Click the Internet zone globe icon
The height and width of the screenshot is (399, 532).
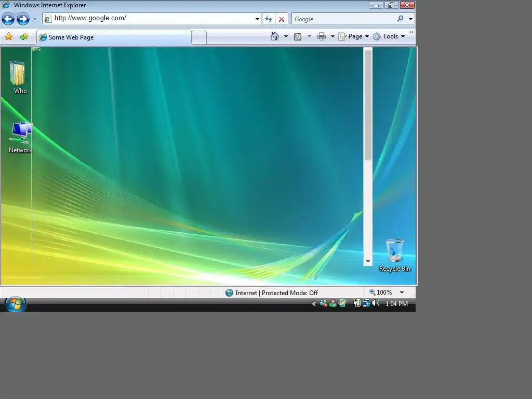(229, 292)
